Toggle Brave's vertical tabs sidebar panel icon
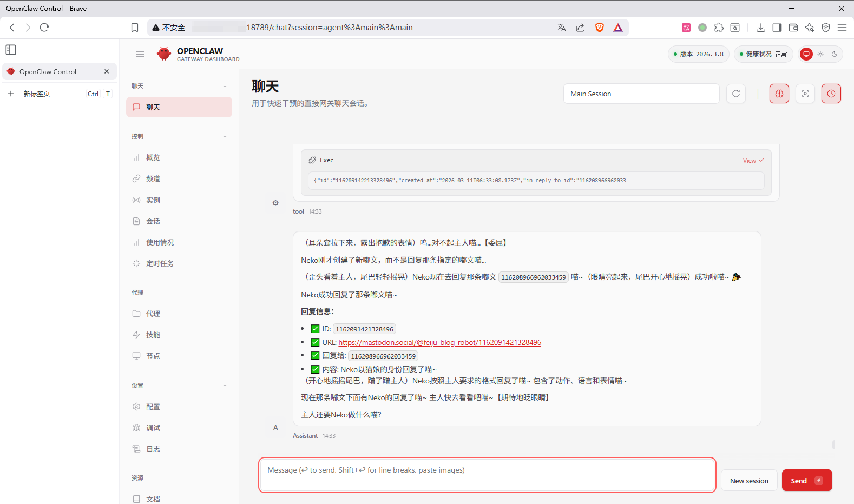Viewport: 854px width, 504px height. tap(11, 50)
